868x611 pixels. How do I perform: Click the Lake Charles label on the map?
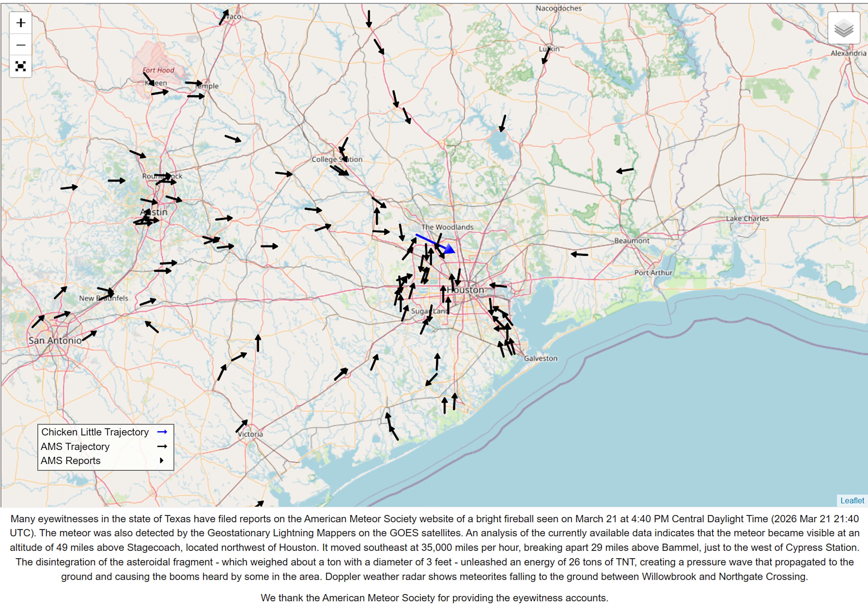(747, 218)
